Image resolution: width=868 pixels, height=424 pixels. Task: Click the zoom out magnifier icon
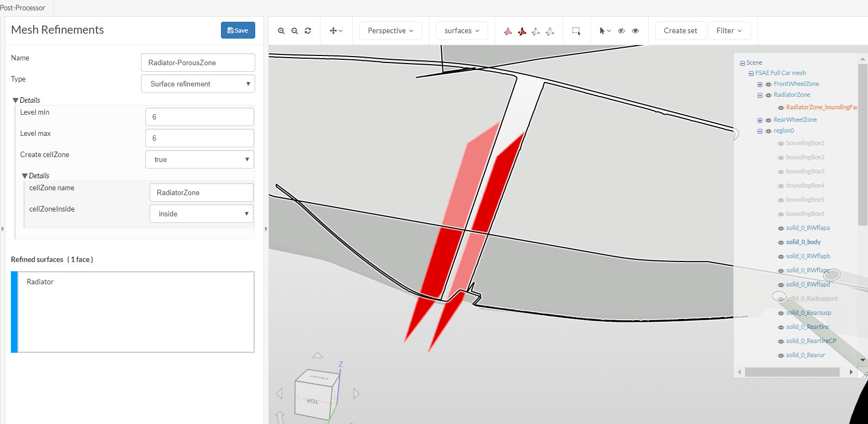click(x=294, y=31)
